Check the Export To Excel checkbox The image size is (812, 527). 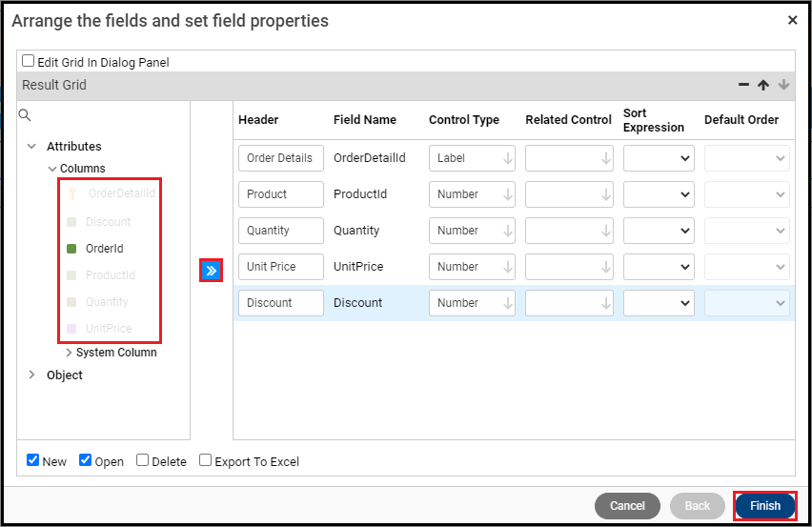(205, 460)
